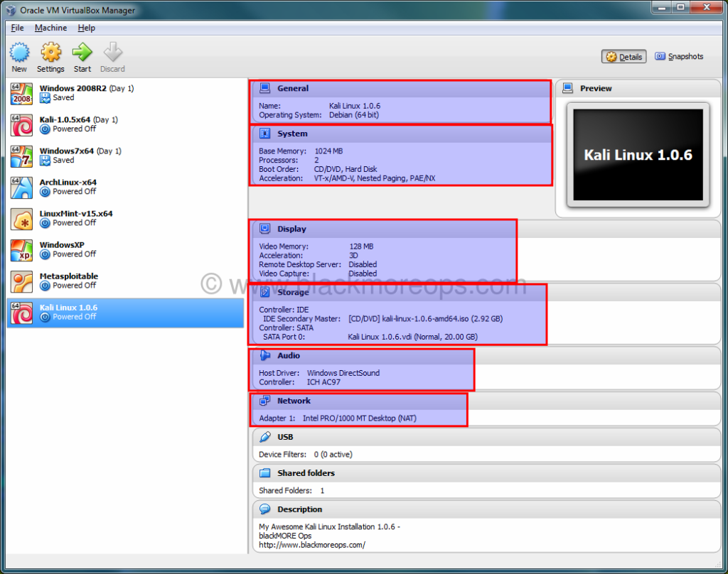Screen dimensions: 728x574
Task: Switch to the Snapshots view
Action: pos(679,57)
